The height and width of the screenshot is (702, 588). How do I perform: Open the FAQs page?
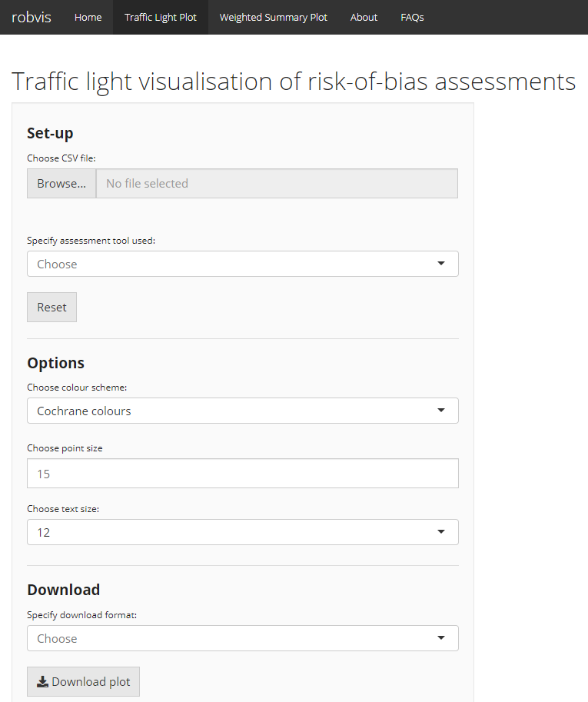pyautogui.click(x=412, y=17)
